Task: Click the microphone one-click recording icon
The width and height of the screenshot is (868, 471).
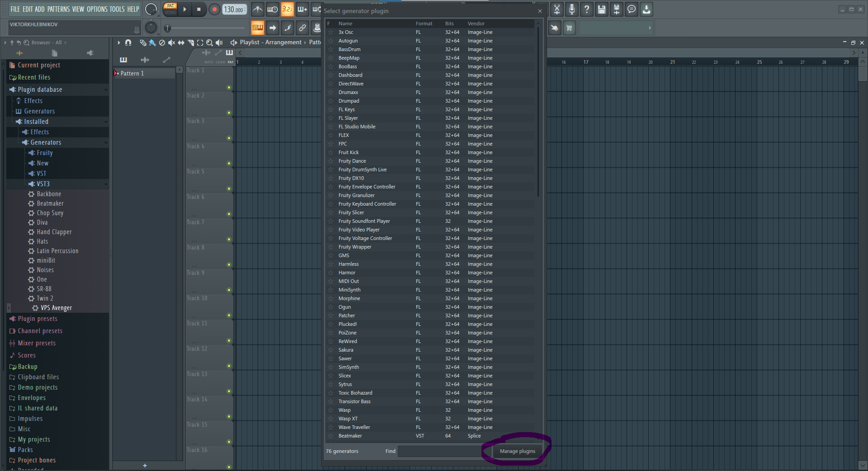Action: 572,9
